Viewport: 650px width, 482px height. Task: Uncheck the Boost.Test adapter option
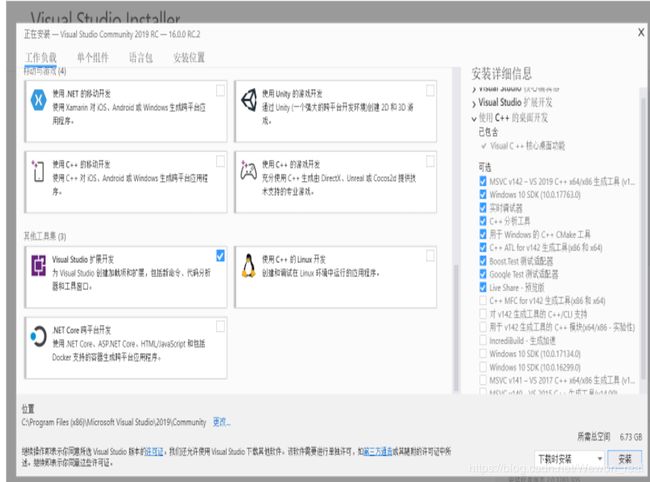[483, 261]
